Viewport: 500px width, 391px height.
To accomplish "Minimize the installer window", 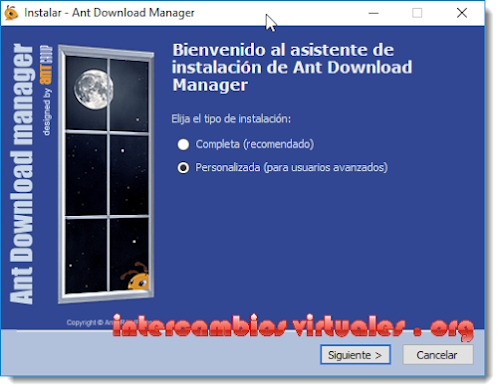I will [x=373, y=13].
